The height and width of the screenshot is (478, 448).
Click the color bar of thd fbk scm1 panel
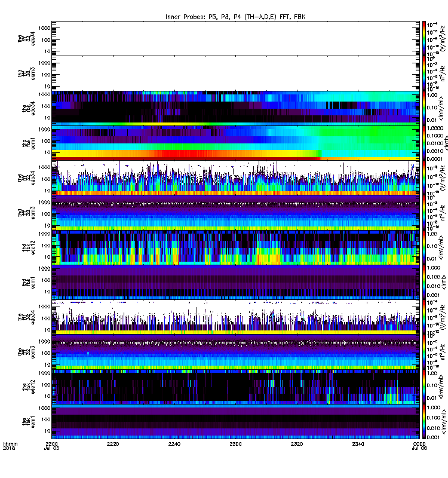[424, 283]
